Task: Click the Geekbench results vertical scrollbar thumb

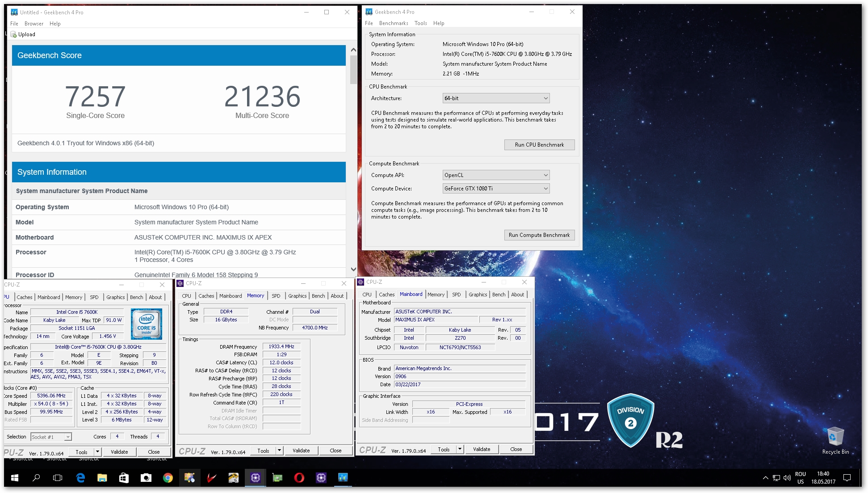Action: pos(353,69)
